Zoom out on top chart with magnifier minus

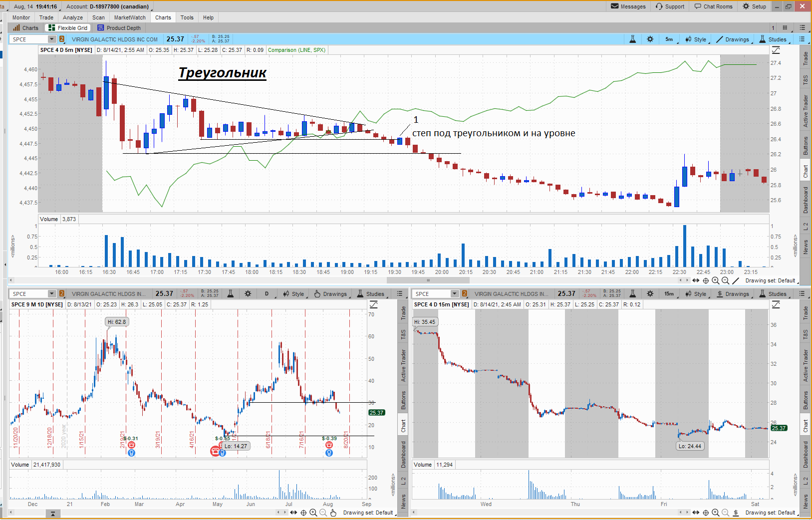tap(726, 280)
